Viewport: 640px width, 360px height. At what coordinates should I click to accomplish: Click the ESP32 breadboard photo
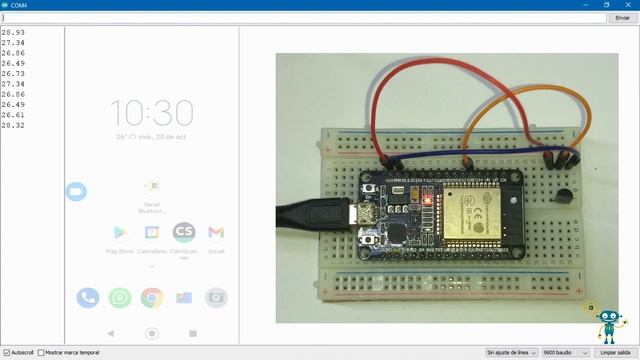447,188
